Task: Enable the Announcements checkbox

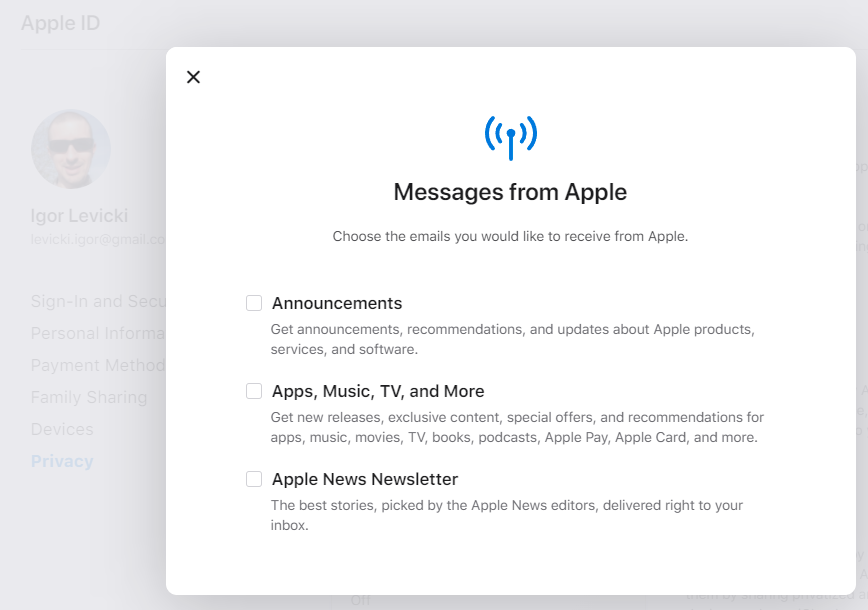Action: (x=254, y=303)
